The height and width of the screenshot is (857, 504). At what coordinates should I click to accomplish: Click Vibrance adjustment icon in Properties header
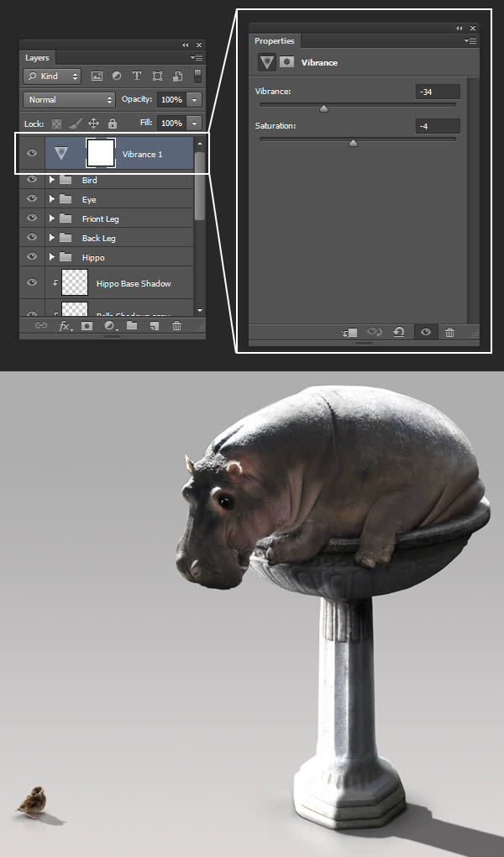coord(267,62)
